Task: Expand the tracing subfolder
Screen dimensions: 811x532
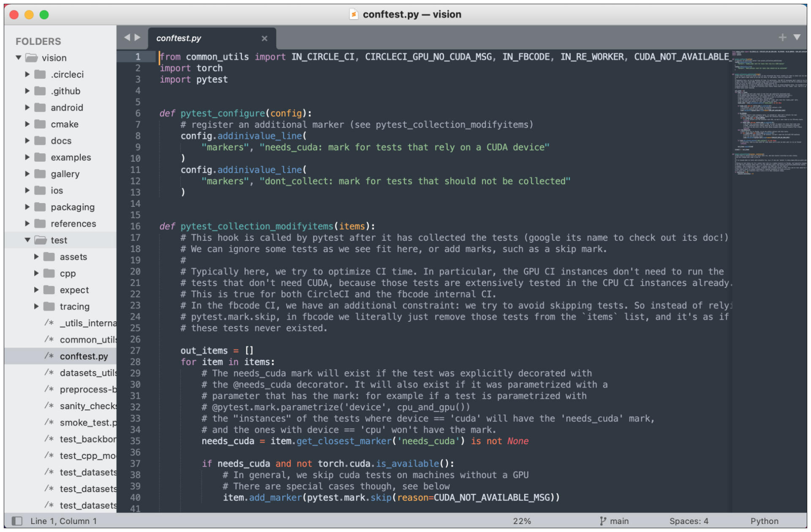Action: (36, 306)
